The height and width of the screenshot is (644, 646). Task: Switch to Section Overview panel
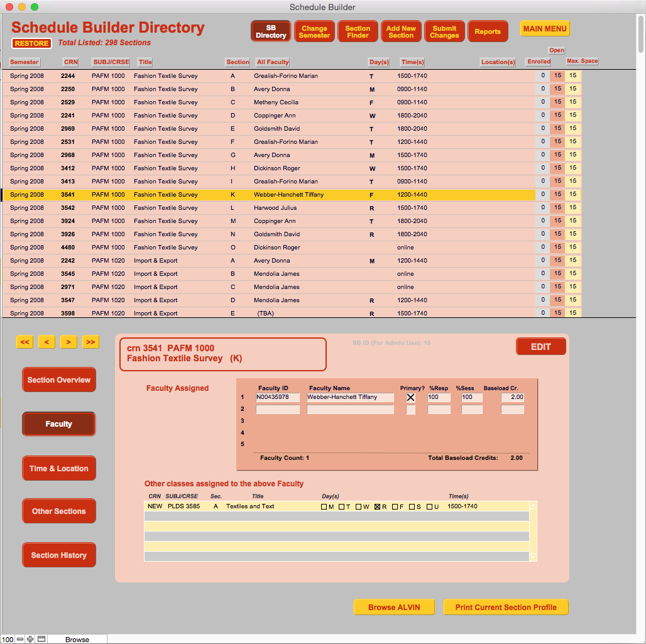59,380
